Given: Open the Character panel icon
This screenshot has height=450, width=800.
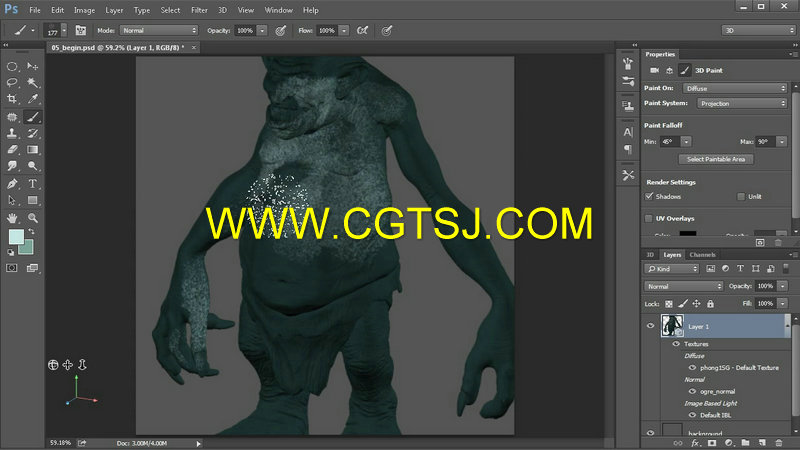Looking at the screenshot, I should (x=628, y=132).
